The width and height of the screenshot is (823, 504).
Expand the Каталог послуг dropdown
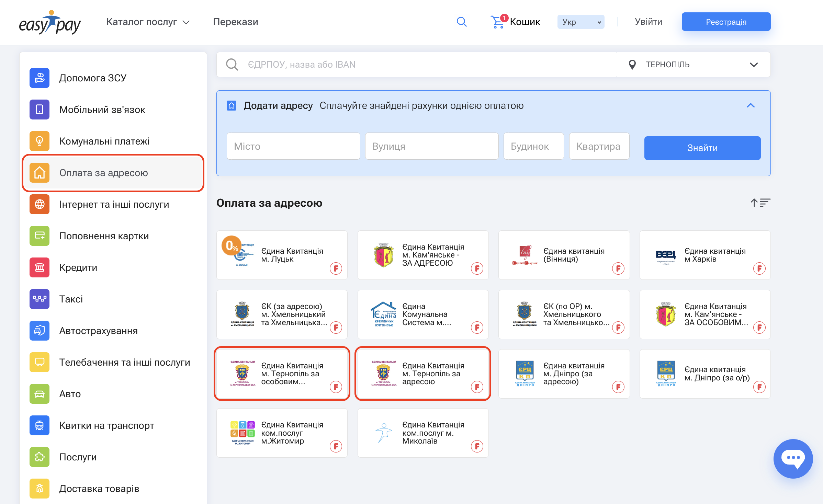point(148,22)
